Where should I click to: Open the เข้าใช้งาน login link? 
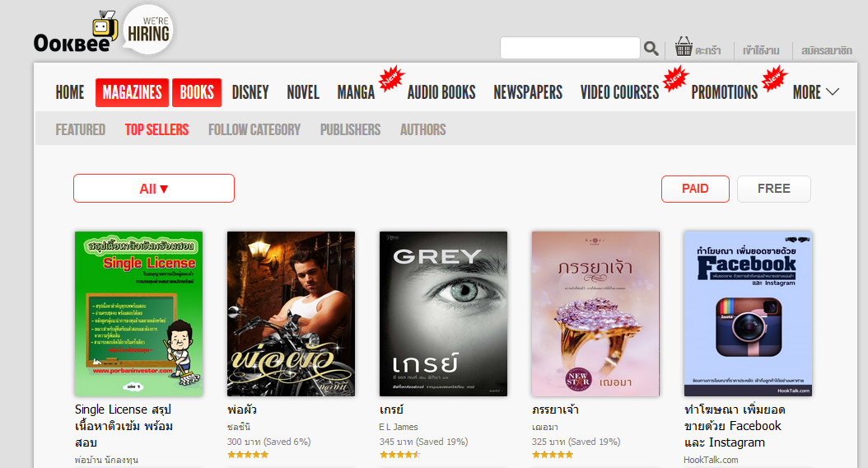coord(761,50)
